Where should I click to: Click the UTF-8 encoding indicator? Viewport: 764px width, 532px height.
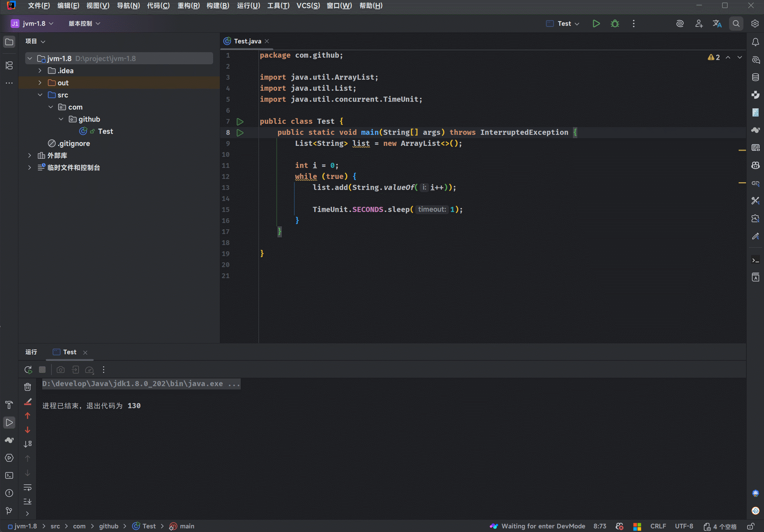tap(684, 526)
